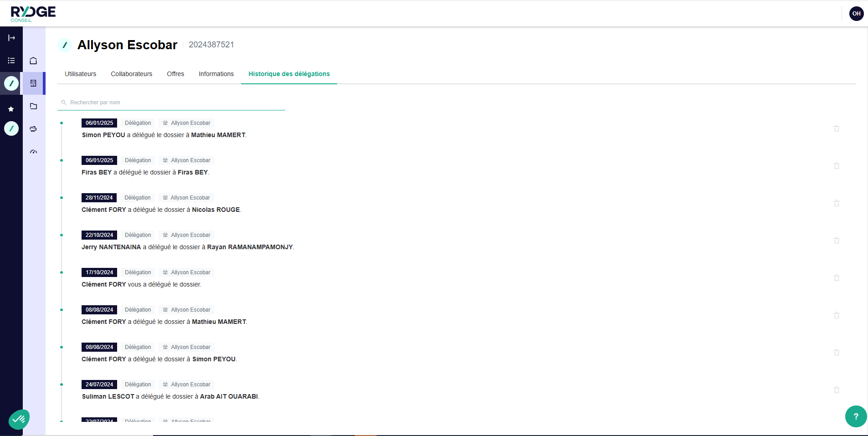Screen dimensions: 868x436
Task: Click the Allyson Escobar tag on Simon PEYOU's 06/01/2025 entry
Action: [187, 123]
